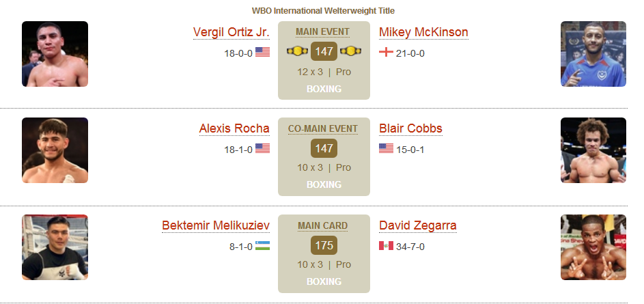The height and width of the screenshot is (304, 644).
Task: Click the left championship belt icon
Action: pos(297,51)
